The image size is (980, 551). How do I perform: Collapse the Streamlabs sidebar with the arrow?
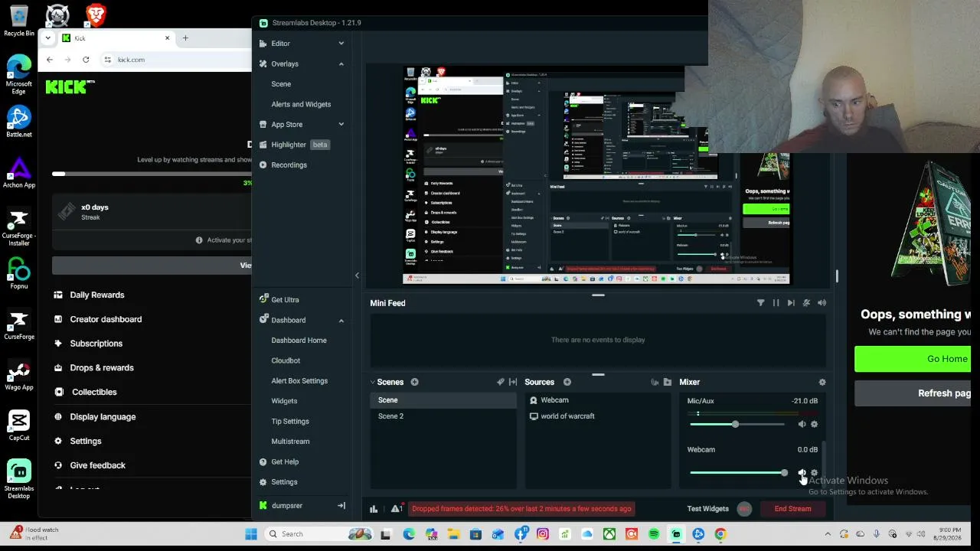[x=357, y=275]
